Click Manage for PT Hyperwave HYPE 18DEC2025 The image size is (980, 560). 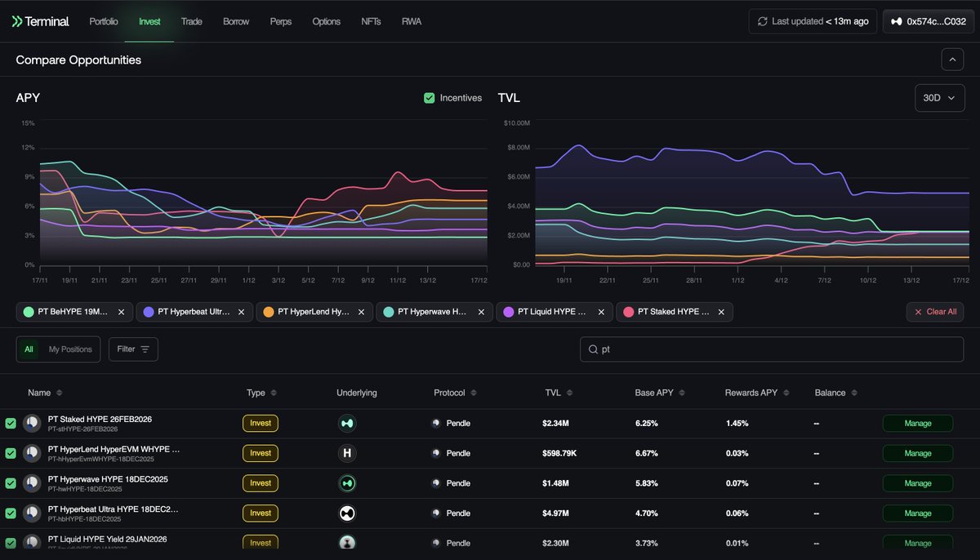pyautogui.click(x=918, y=483)
